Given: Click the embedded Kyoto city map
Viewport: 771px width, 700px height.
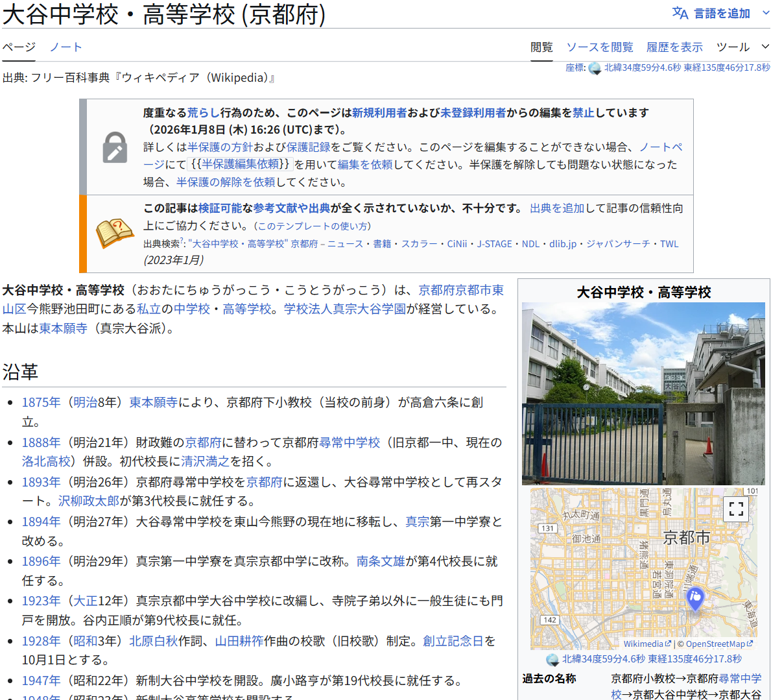Looking at the screenshot, I should 643,569.
